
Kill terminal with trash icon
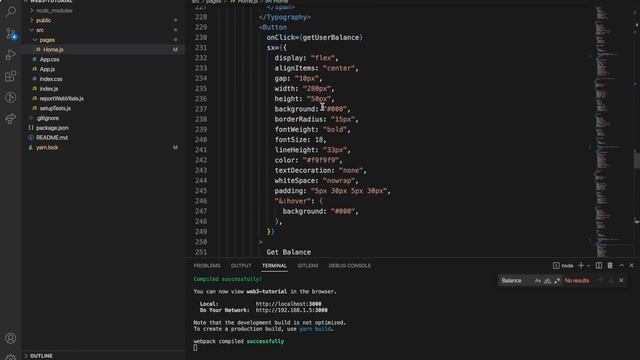click(x=610, y=266)
